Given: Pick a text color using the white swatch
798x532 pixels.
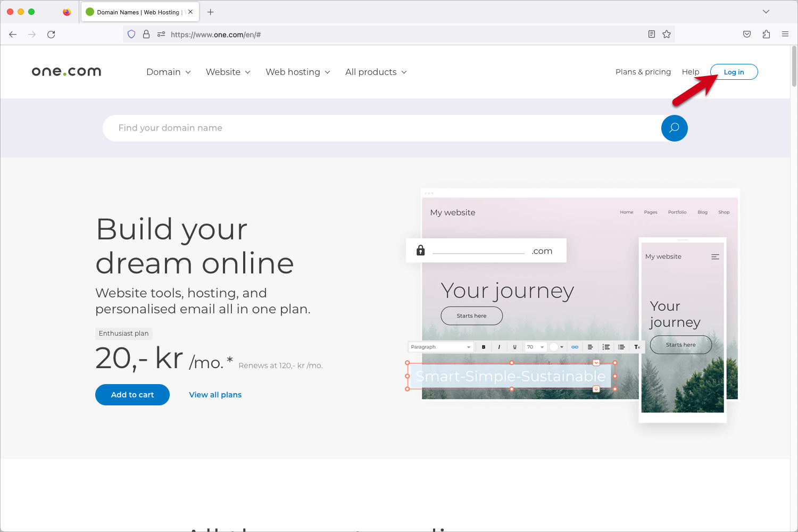Looking at the screenshot, I should click(553, 346).
